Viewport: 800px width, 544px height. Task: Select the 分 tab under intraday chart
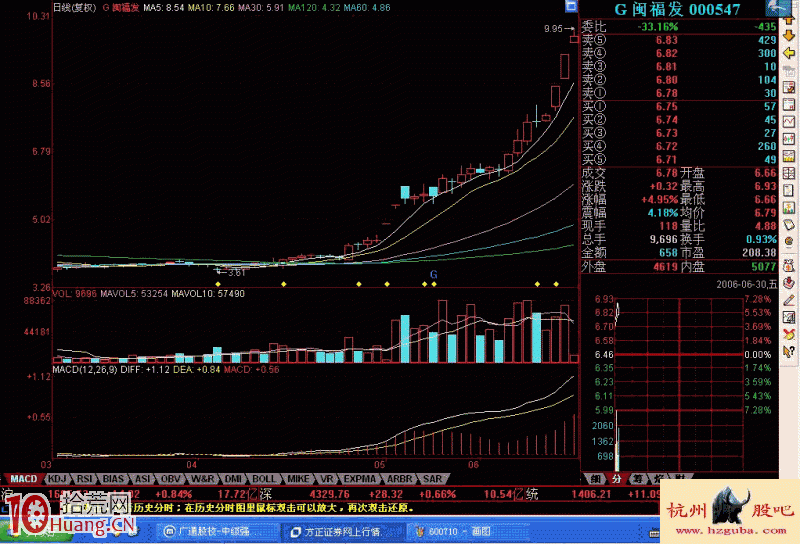[x=616, y=479]
